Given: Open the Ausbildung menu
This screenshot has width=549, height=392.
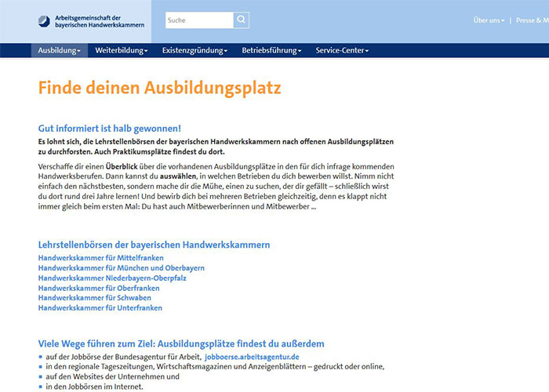Looking at the screenshot, I should pyautogui.click(x=59, y=50).
